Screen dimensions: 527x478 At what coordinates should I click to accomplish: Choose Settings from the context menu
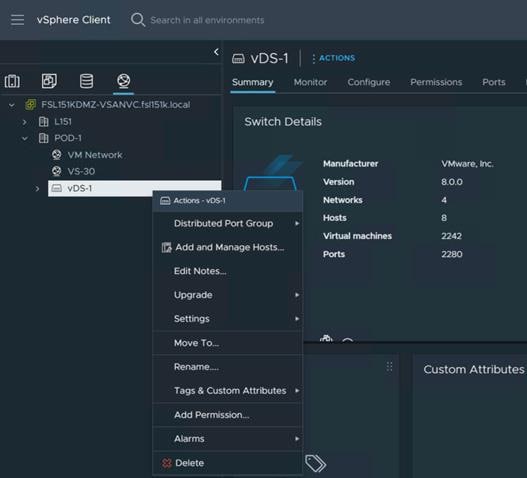point(228,319)
